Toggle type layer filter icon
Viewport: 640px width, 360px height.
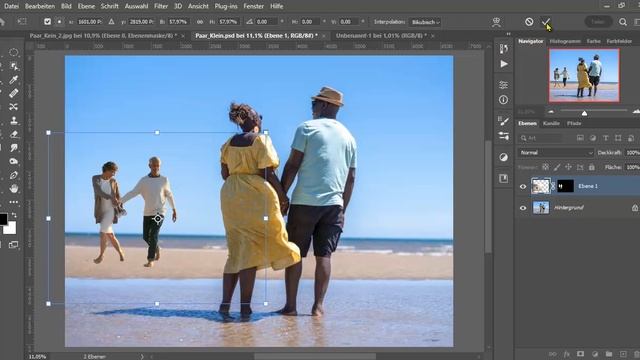coord(606,138)
